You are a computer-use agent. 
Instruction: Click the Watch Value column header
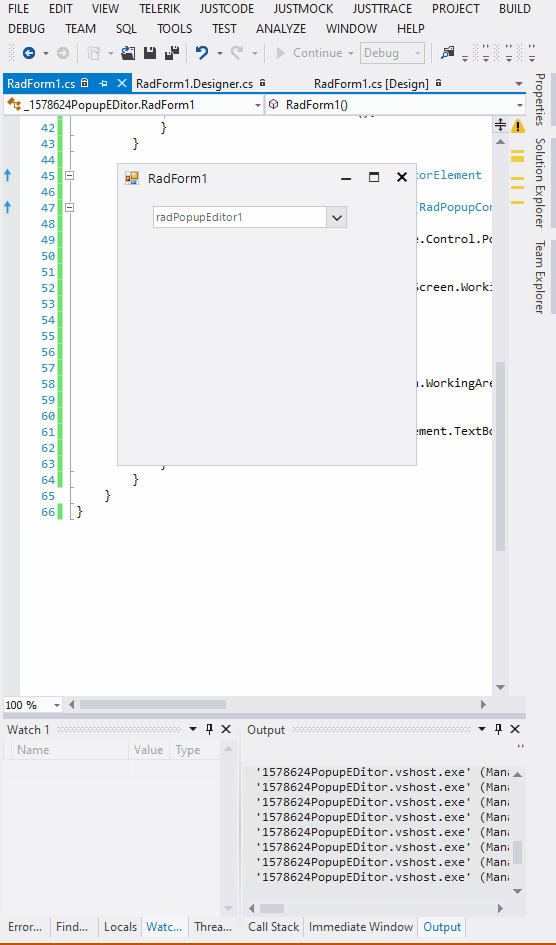click(149, 750)
